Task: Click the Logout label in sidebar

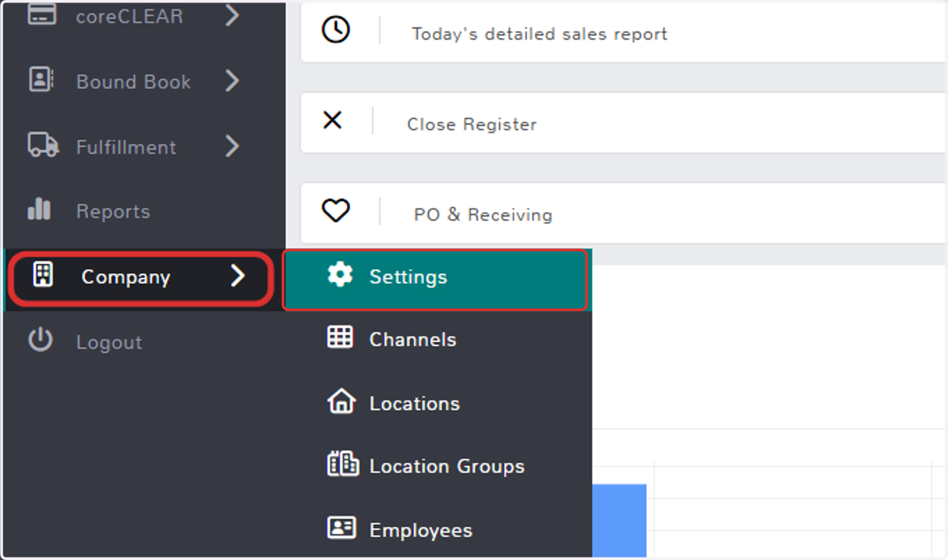Action: click(x=109, y=342)
